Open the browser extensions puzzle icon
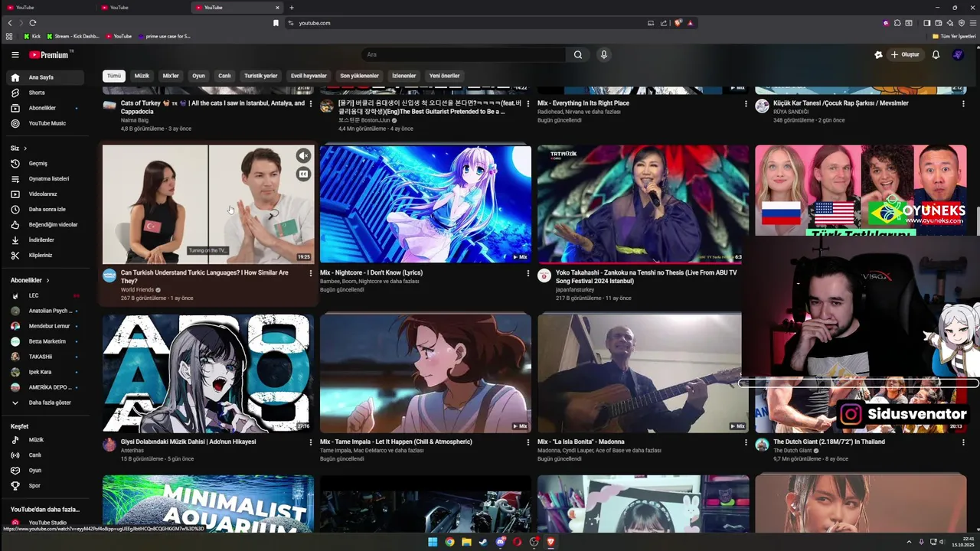980x551 pixels. point(897,23)
